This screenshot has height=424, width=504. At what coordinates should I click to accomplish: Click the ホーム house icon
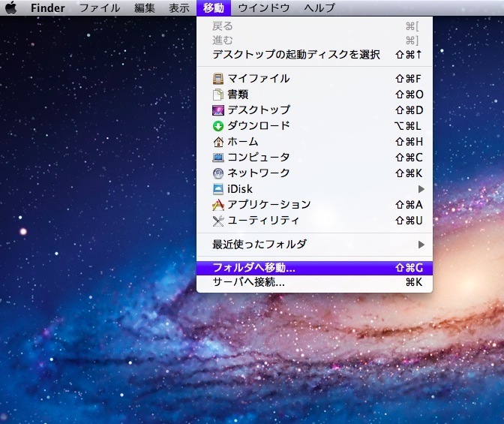click(x=218, y=142)
